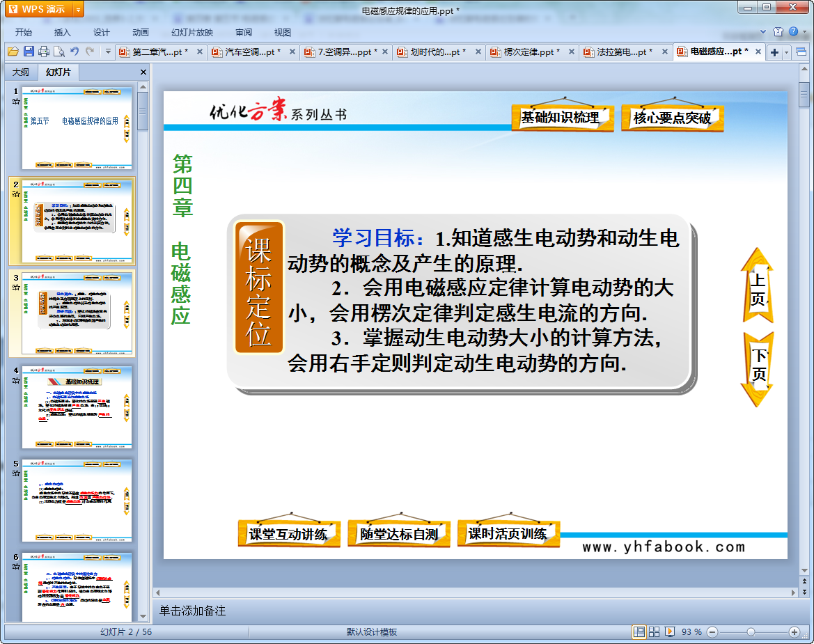Open the 开始 ribbon tab

[24, 32]
